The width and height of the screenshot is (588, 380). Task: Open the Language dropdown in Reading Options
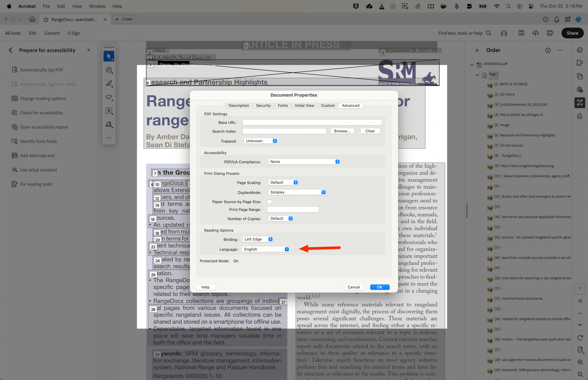(265, 249)
